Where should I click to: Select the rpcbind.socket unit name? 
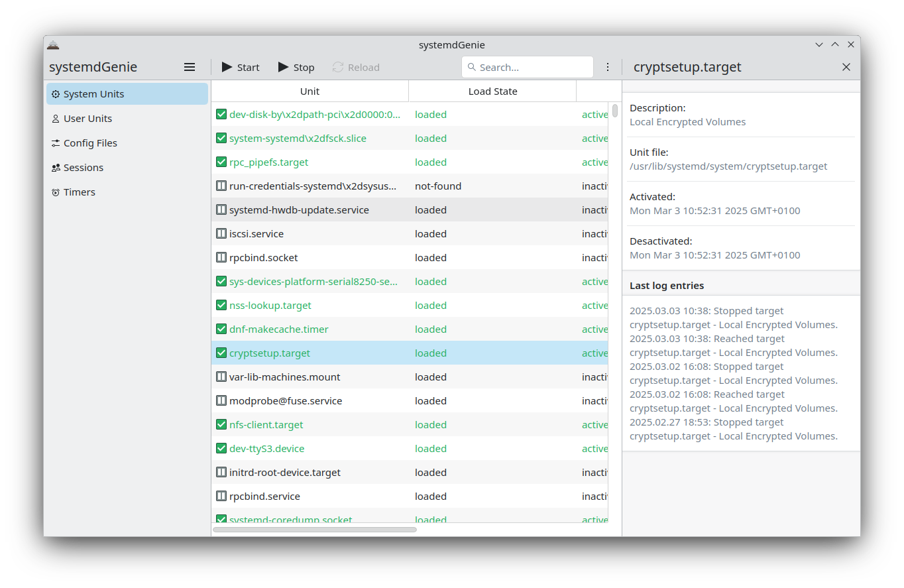pyautogui.click(x=264, y=258)
